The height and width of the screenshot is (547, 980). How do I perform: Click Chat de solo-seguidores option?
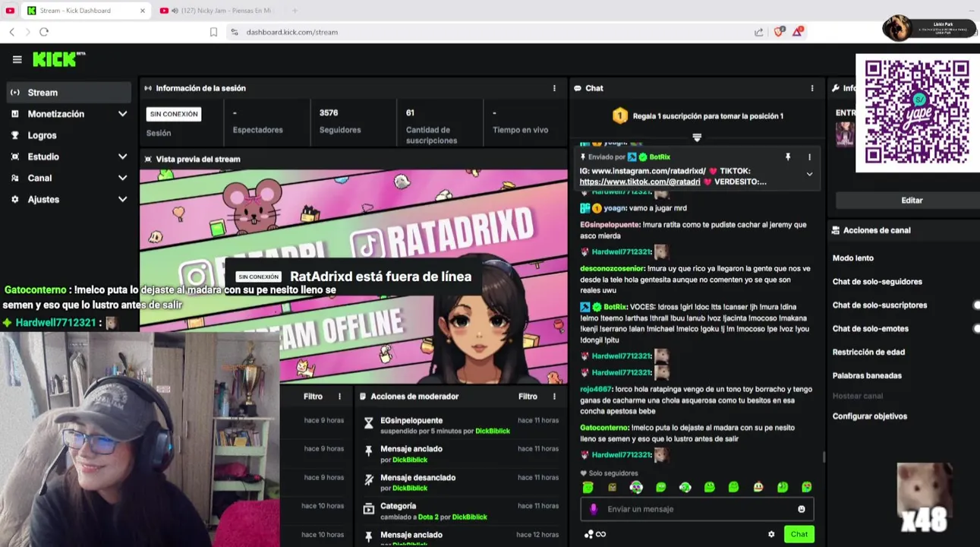click(877, 282)
